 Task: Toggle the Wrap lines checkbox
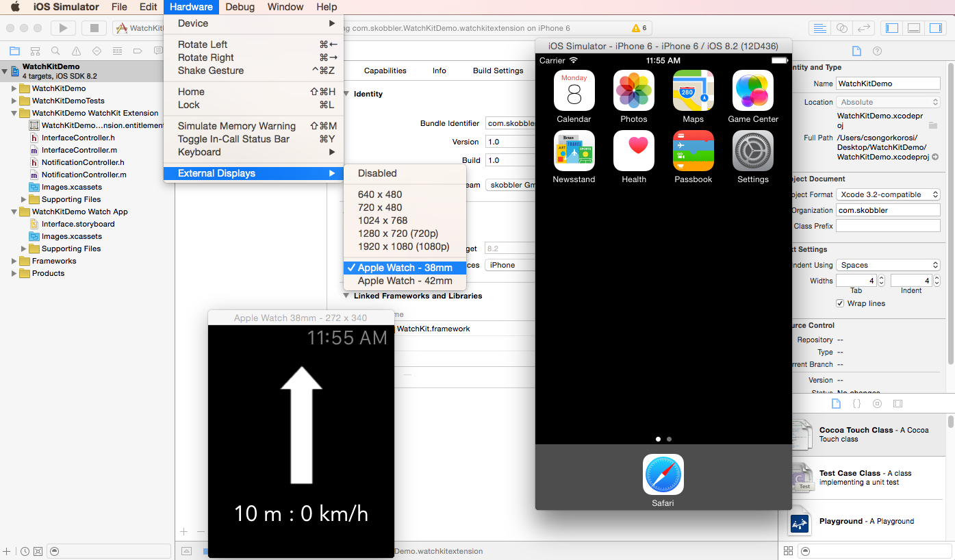pyautogui.click(x=840, y=303)
